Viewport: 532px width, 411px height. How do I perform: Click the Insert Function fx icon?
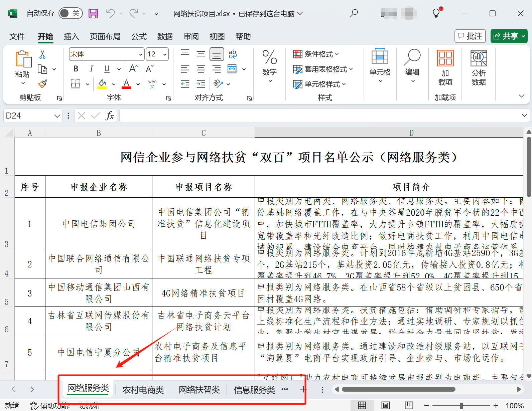[x=110, y=116]
